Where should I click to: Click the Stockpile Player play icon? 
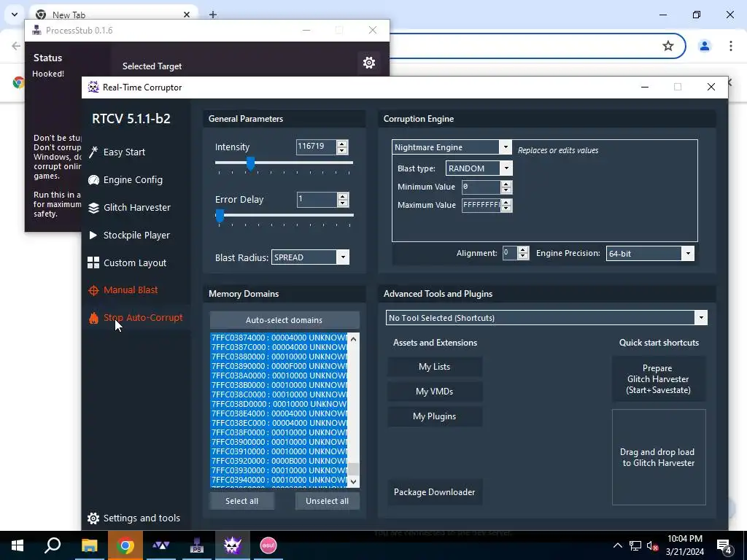(x=93, y=236)
